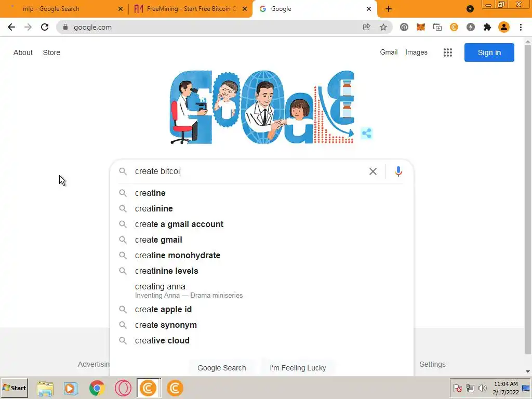Click the tab search dropdown arrow
532x399 pixels.
coord(470,9)
